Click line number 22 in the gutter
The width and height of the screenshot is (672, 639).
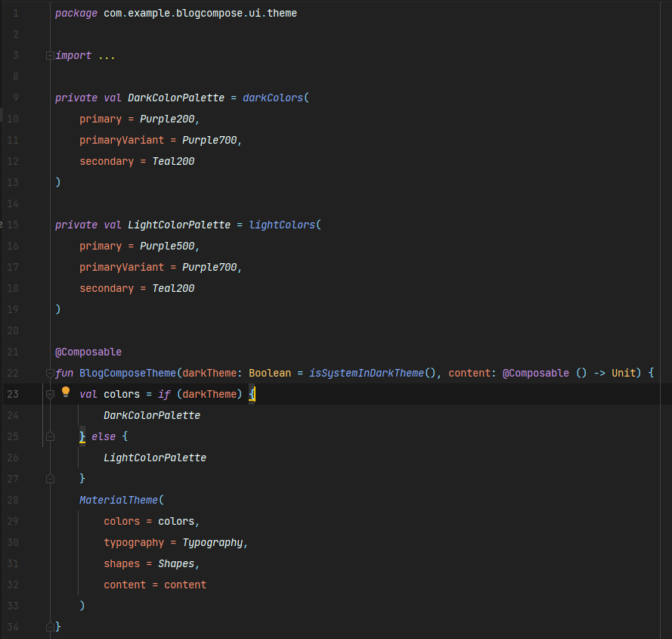13,373
